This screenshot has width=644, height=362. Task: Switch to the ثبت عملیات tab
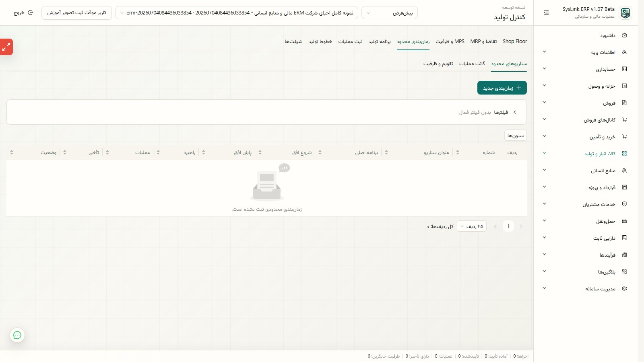click(x=350, y=41)
